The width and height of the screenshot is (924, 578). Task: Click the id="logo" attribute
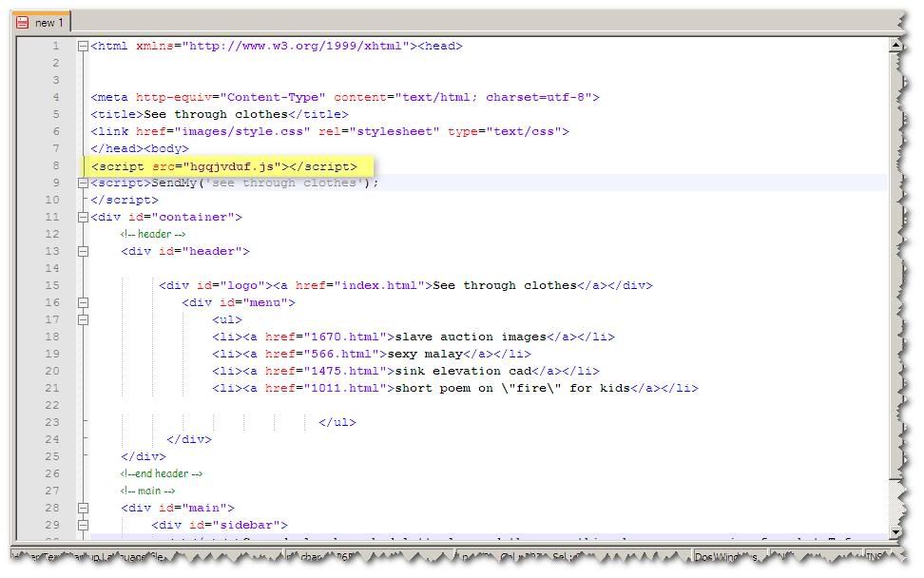(x=231, y=285)
